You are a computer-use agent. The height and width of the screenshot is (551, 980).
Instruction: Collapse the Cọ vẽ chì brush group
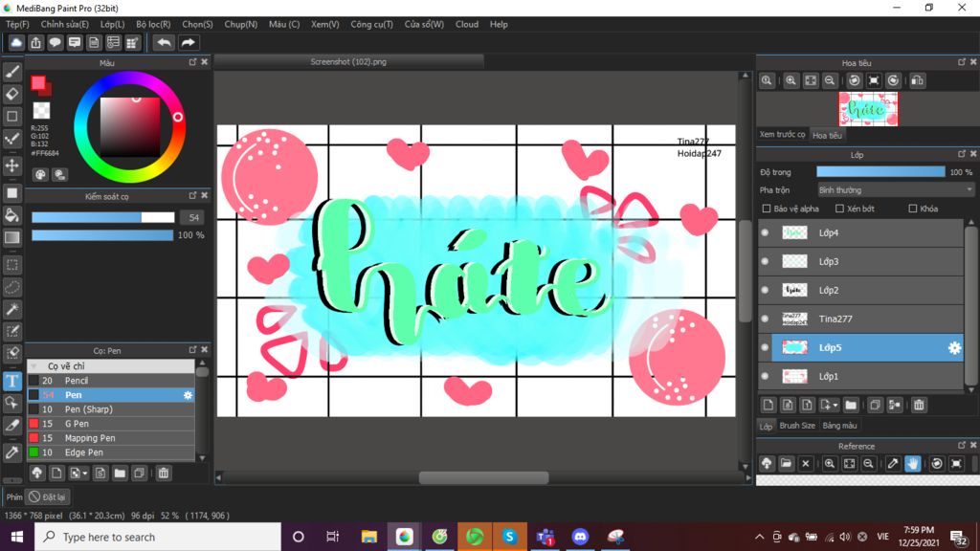pyautogui.click(x=33, y=366)
